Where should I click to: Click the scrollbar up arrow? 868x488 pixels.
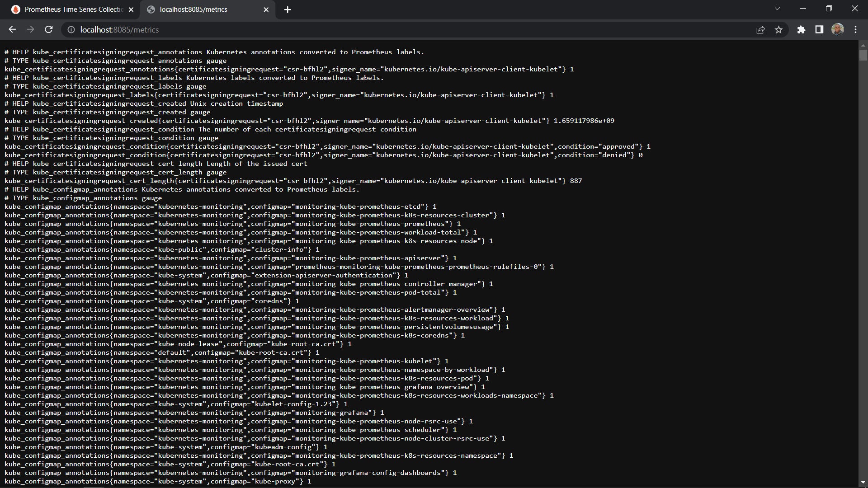(863, 45)
